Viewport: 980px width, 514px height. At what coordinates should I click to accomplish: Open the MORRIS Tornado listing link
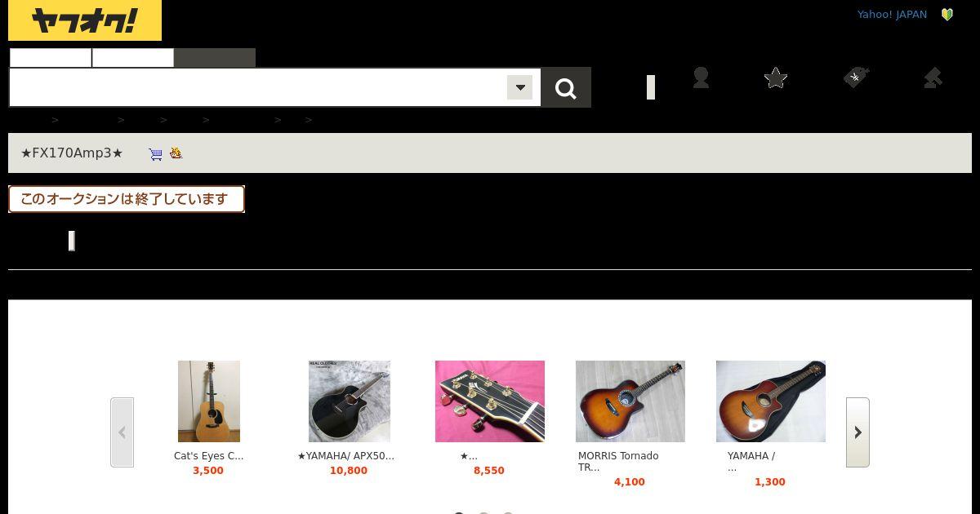point(618,462)
